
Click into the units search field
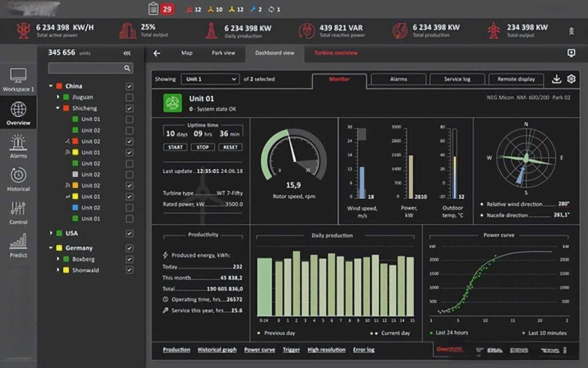pyautogui.click(x=90, y=68)
